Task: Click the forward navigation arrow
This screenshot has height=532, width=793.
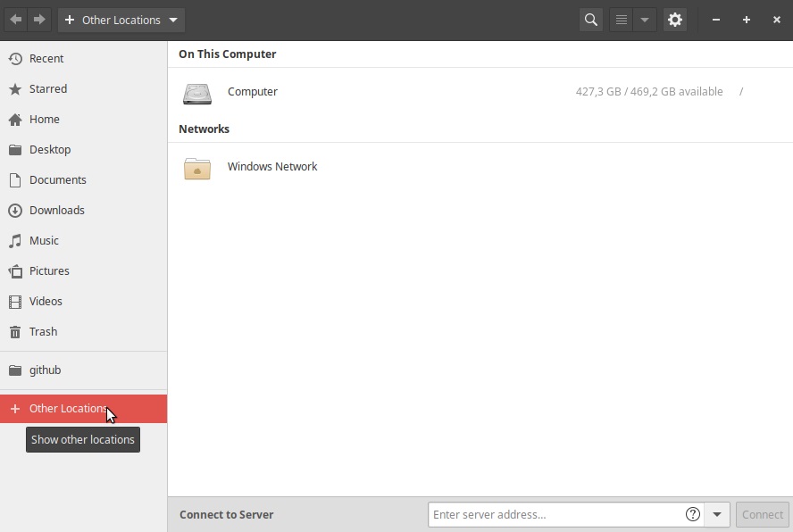Action: point(39,20)
